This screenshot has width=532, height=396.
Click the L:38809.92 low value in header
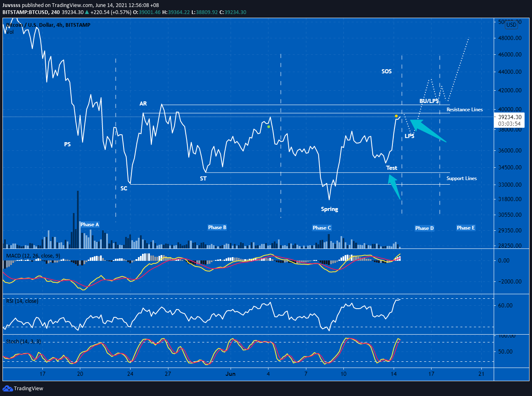click(205, 12)
